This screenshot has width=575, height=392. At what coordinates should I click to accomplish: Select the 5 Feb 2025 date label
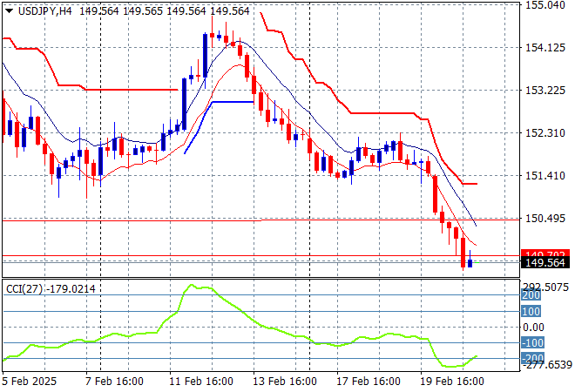pyautogui.click(x=30, y=382)
